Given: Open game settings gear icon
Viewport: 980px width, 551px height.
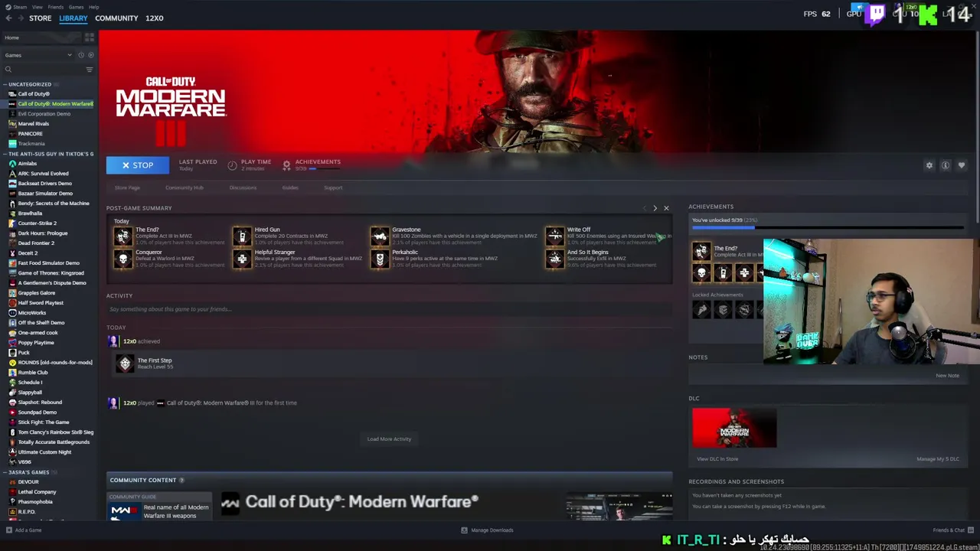Looking at the screenshot, I should (929, 165).
